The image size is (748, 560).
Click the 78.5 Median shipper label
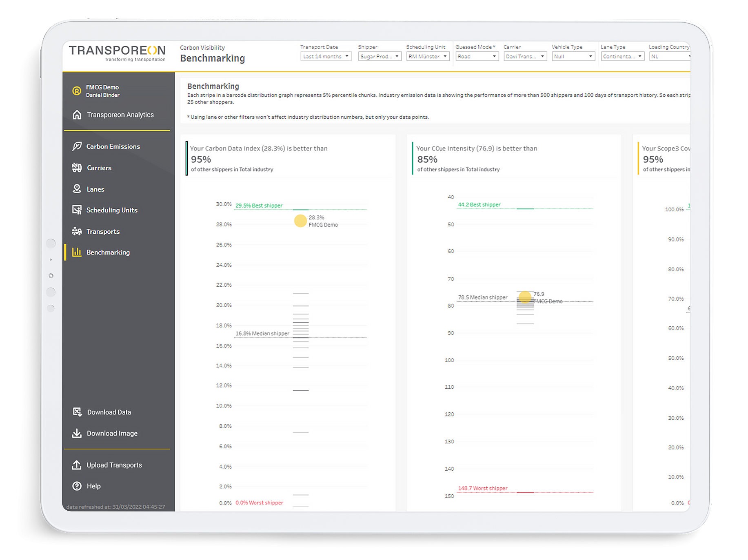[x=482, y=297]
